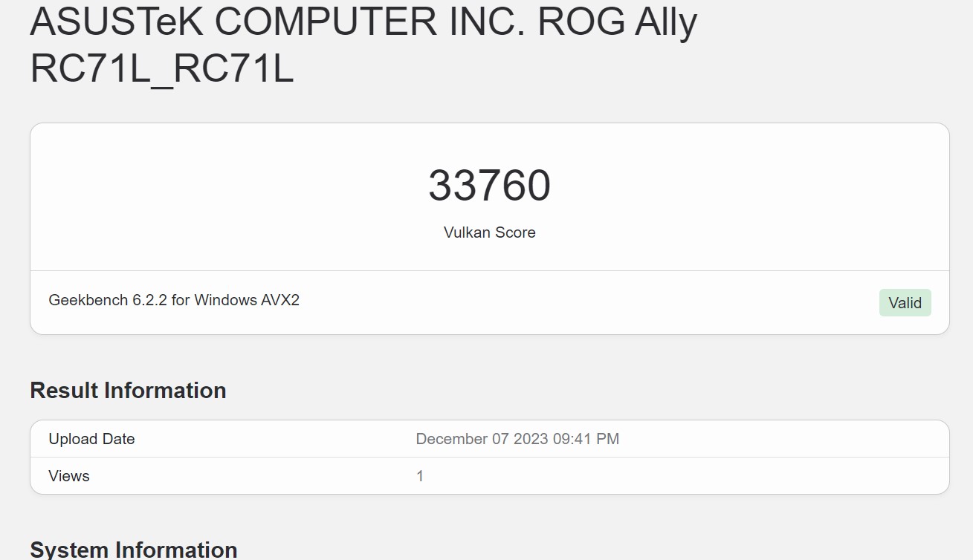
Task: Click the RC71L_RC71L model name line
Action: click(162, 68)
